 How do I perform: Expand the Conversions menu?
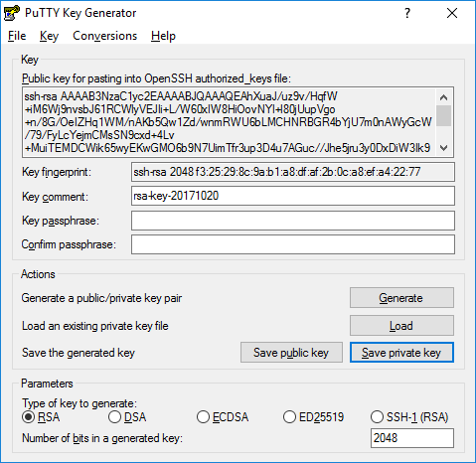coord(104,36)
